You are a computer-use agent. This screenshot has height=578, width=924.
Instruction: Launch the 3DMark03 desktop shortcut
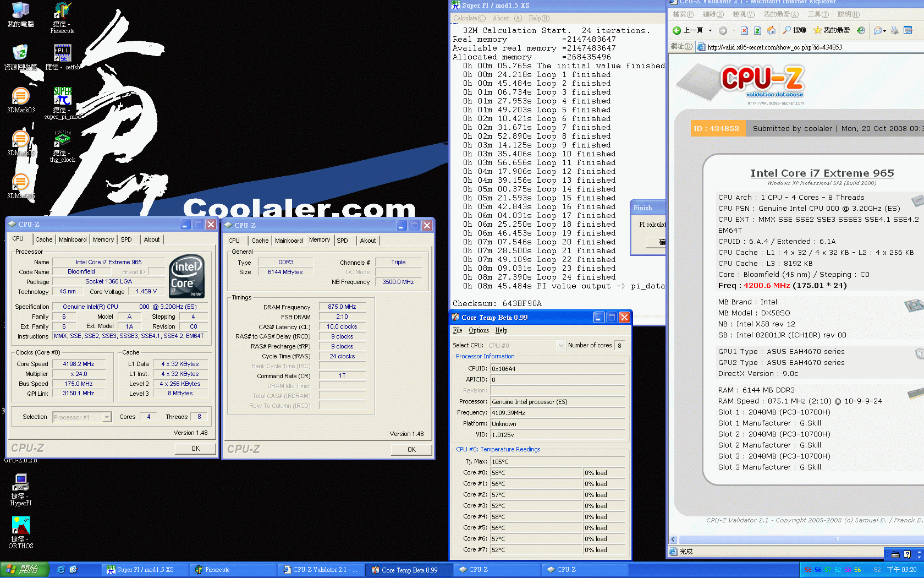[x=20, y=100]
